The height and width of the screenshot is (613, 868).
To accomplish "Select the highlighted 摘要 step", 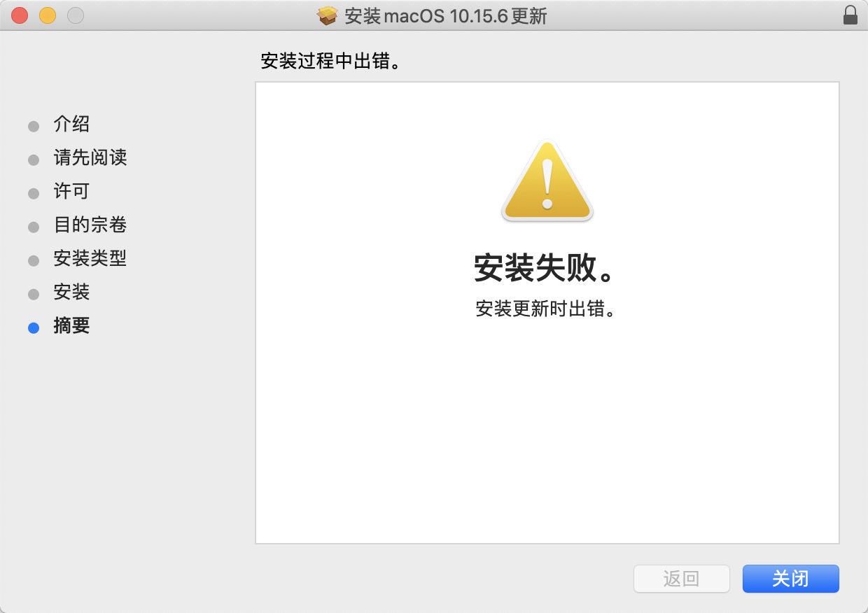I will (x=71, y=326).
